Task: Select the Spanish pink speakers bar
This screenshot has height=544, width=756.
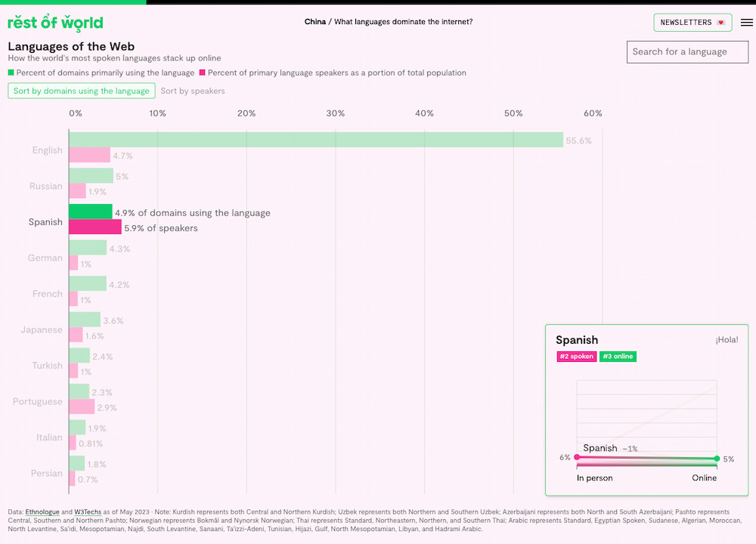Action: pyautogui.click(x=95, y=227)
